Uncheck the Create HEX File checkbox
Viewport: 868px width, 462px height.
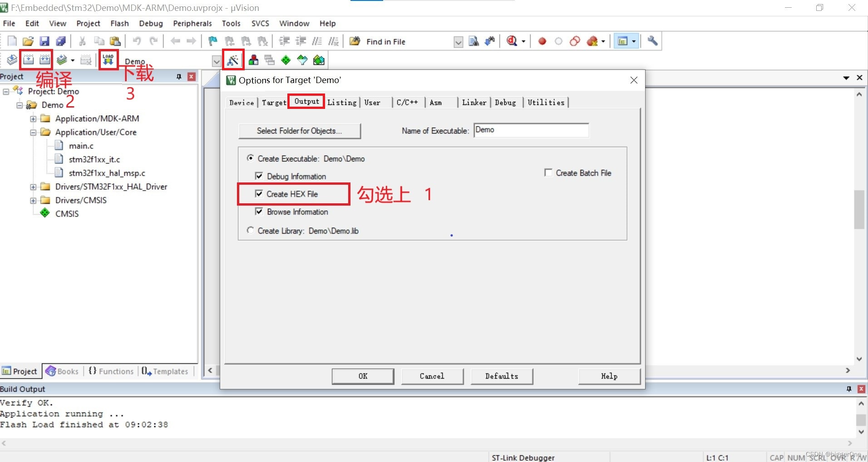point(259,194)
